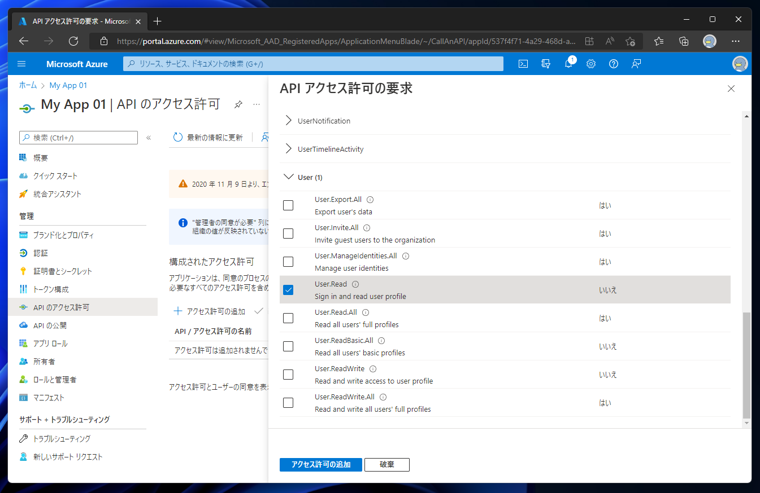
Task: Open a new browser tab
Action: (x=157, y=21)
